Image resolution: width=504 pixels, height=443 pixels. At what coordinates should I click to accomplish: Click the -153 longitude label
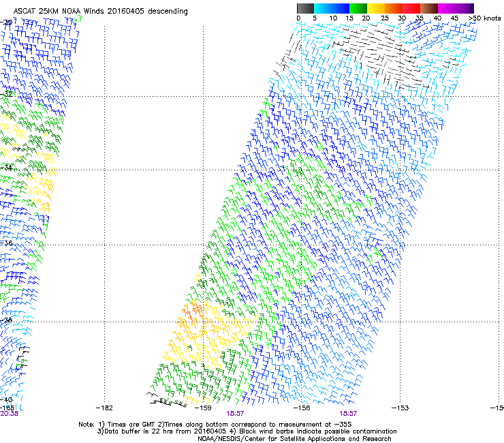[x=400, y=408]
